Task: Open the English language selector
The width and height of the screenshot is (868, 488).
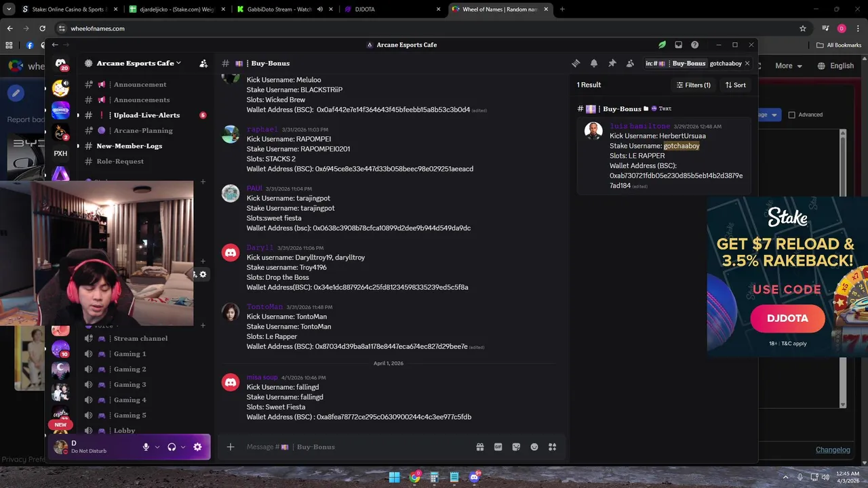Action: (835, 66)
